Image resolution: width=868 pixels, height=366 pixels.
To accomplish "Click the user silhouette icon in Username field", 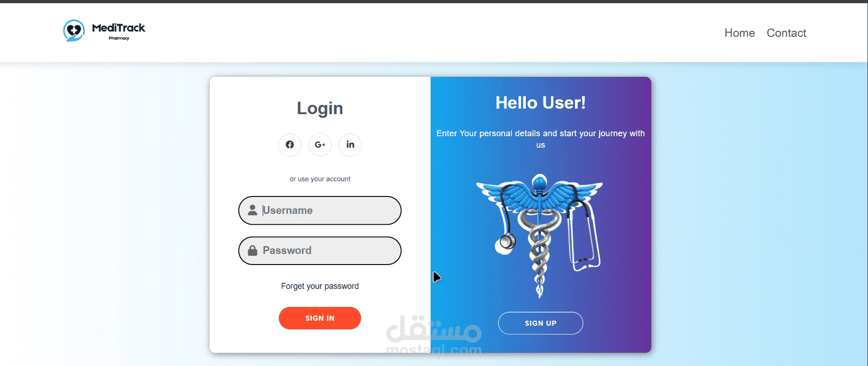I will pyautogui.click(x=252, y=210).
